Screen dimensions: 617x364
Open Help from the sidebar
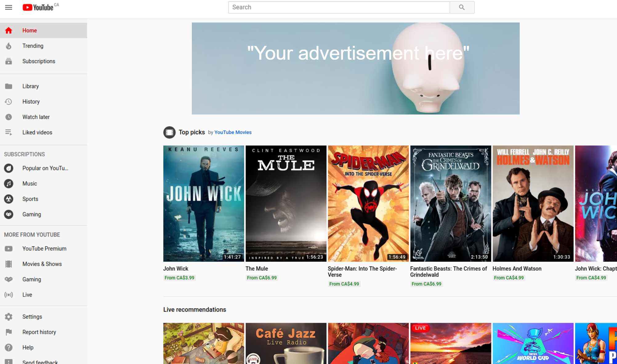(x=43, y=347)
